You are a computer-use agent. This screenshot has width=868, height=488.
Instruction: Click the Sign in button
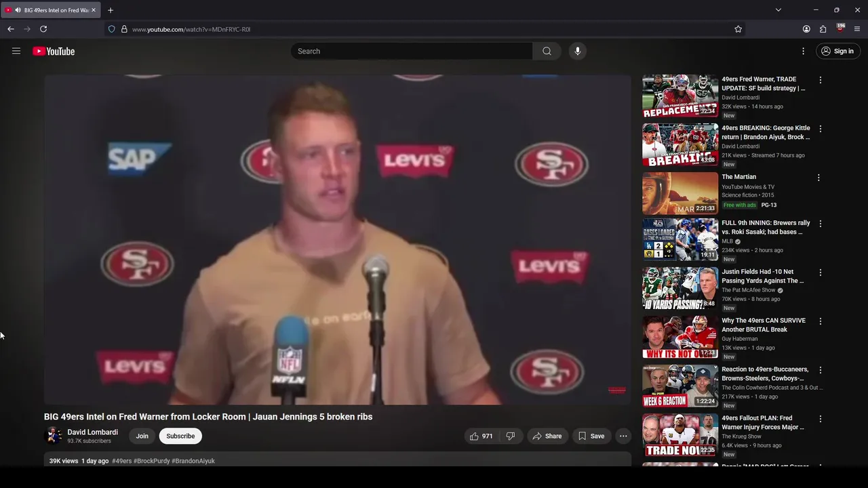click(x=837, y=51)
